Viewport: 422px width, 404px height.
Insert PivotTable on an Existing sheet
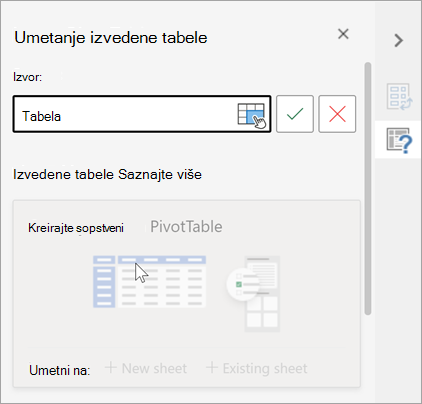[x=257, y=368]
